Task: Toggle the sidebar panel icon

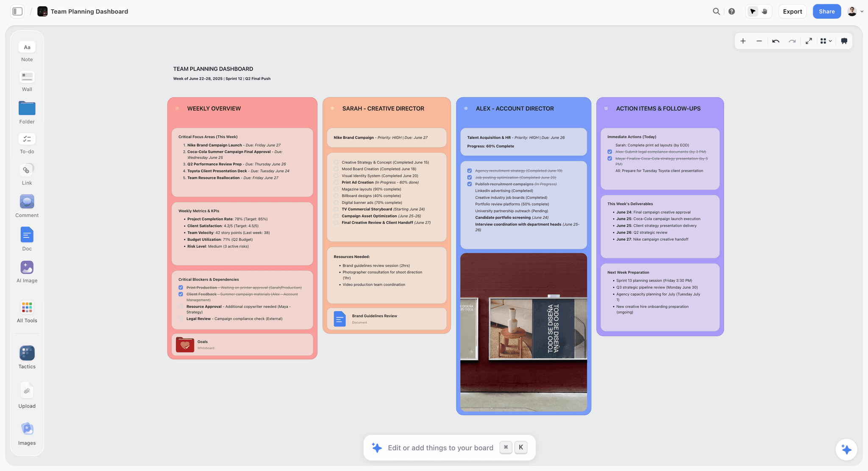Action: (17, 11)
